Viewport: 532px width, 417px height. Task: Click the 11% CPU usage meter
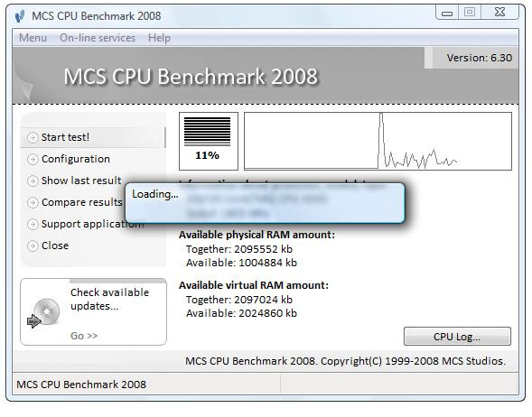click(209, 142)
